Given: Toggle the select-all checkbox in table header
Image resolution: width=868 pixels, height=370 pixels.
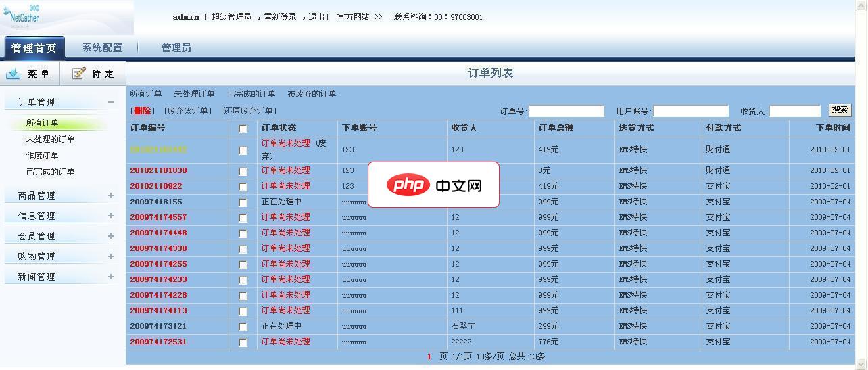Looking at the screenshot, I should (x=243, y=129).
